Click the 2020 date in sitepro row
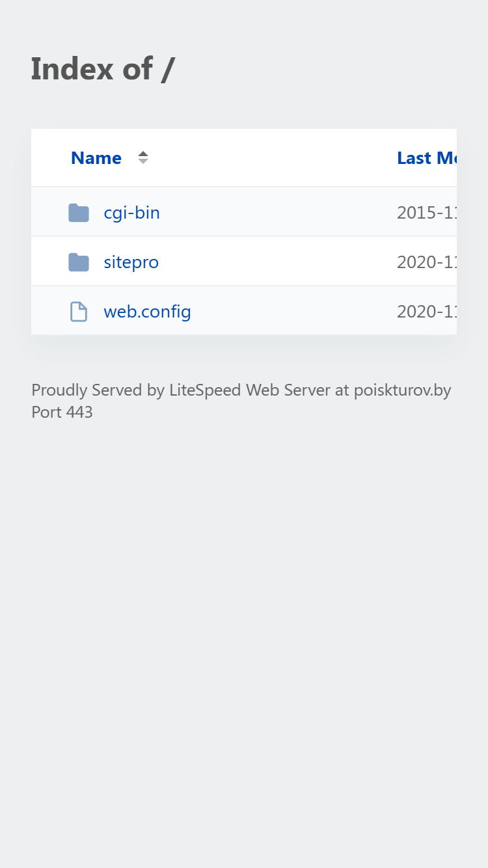 [x=427, y=262]
